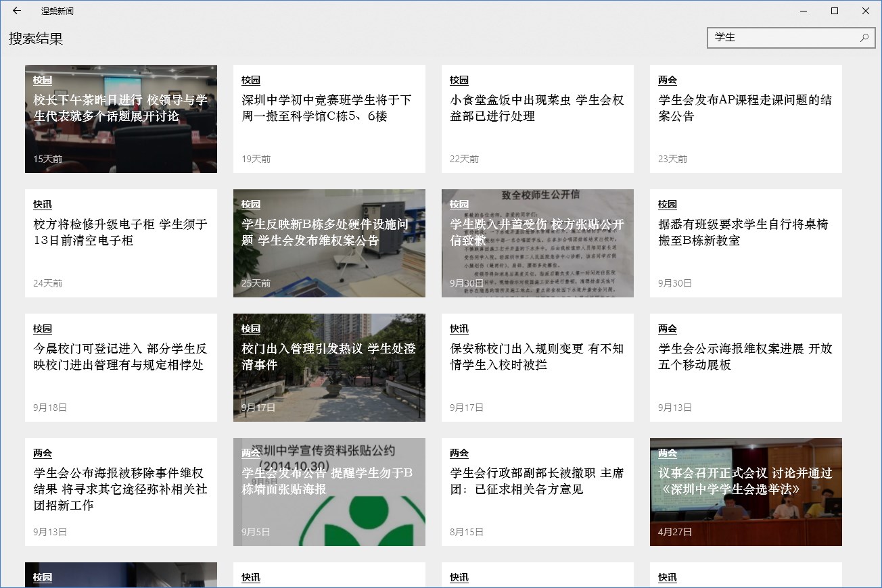The image size is (882, 588).
Task: Maximize the 涅槃新闻 window
Action: 835,11
